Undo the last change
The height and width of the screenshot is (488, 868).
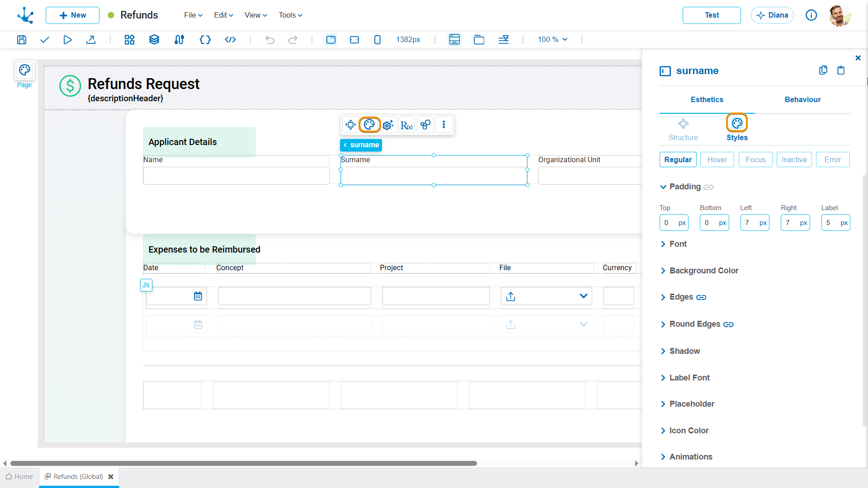270,40
